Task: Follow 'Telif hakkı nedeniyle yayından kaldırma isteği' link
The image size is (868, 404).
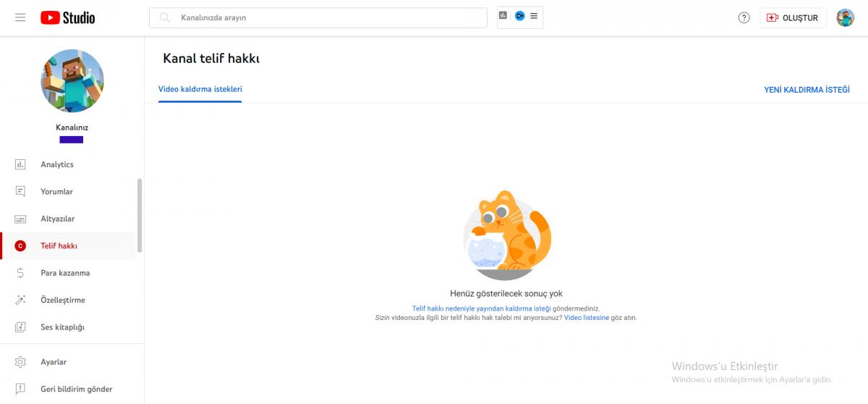Action: [482, 308]
